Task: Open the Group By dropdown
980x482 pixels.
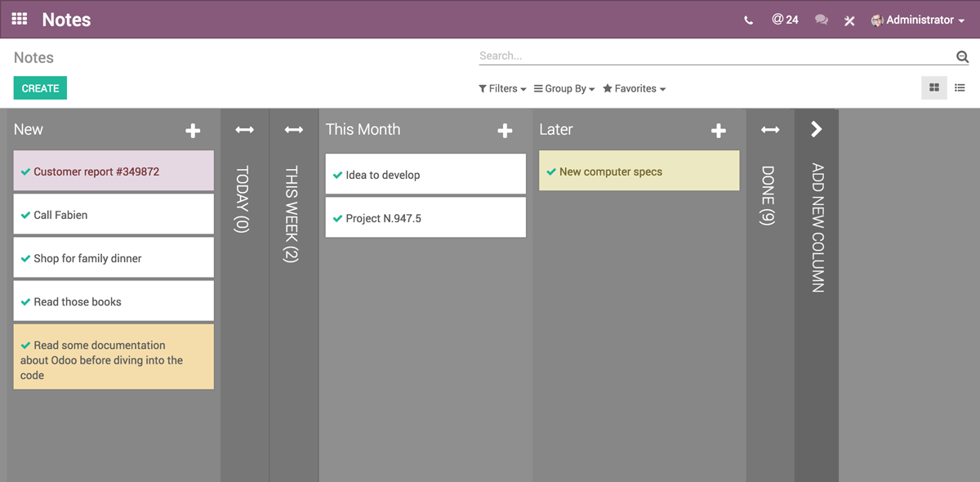Action: click(x=564, y=88)
